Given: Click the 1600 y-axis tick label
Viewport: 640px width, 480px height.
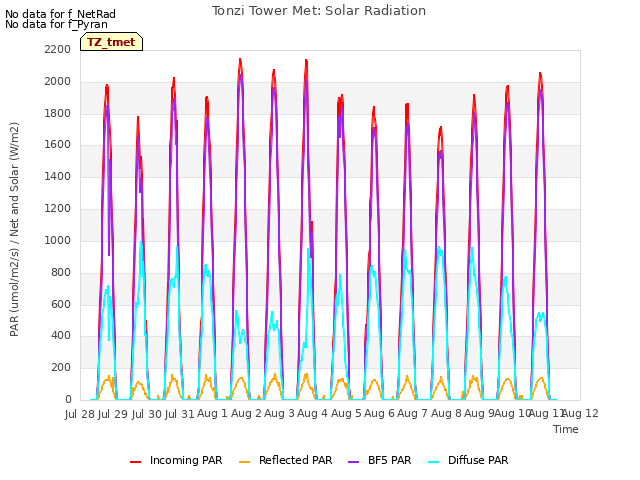Looking at the screenshot, I should tap(58, 144).
